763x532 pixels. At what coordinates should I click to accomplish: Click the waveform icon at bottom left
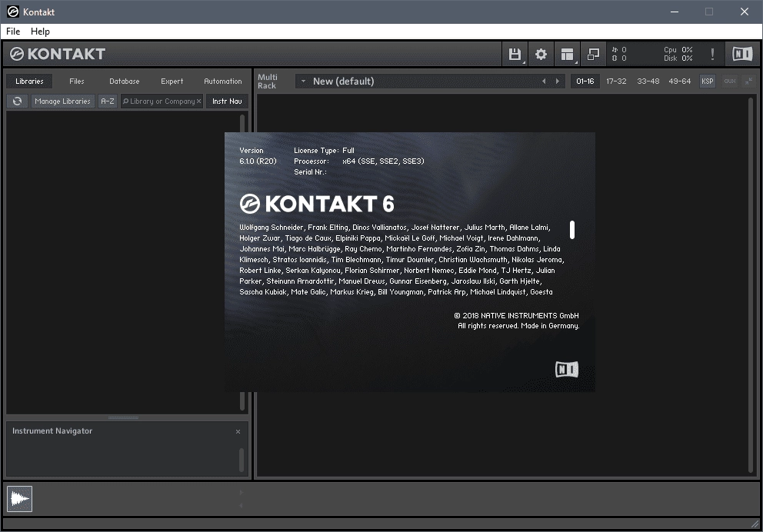(19, 499)
